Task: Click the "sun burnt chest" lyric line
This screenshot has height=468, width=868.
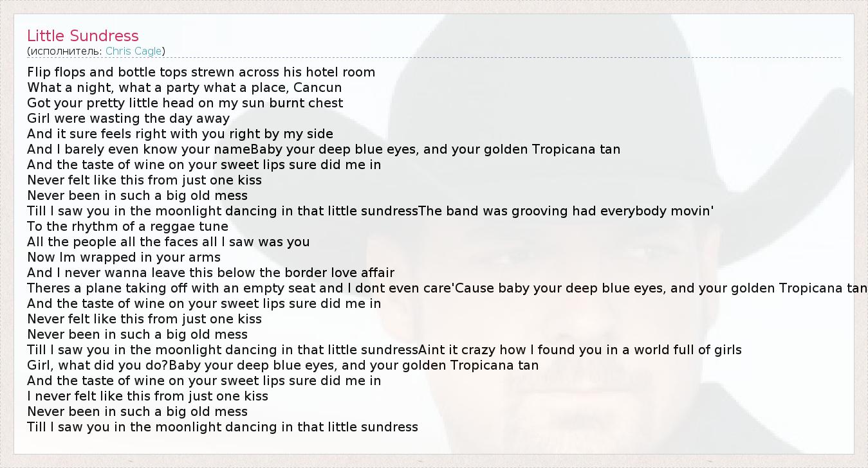Action: pyautogui.click(x=185, y=103)
